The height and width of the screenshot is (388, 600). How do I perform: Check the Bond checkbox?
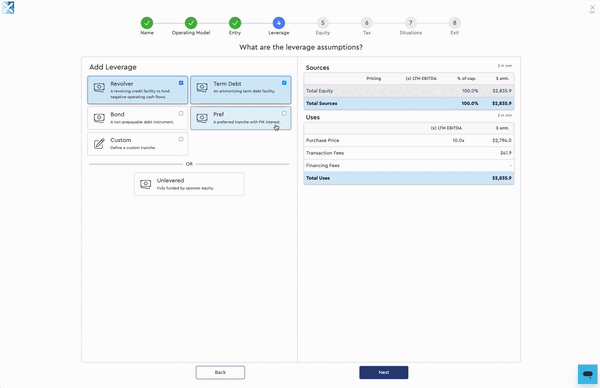coord(181,113)
